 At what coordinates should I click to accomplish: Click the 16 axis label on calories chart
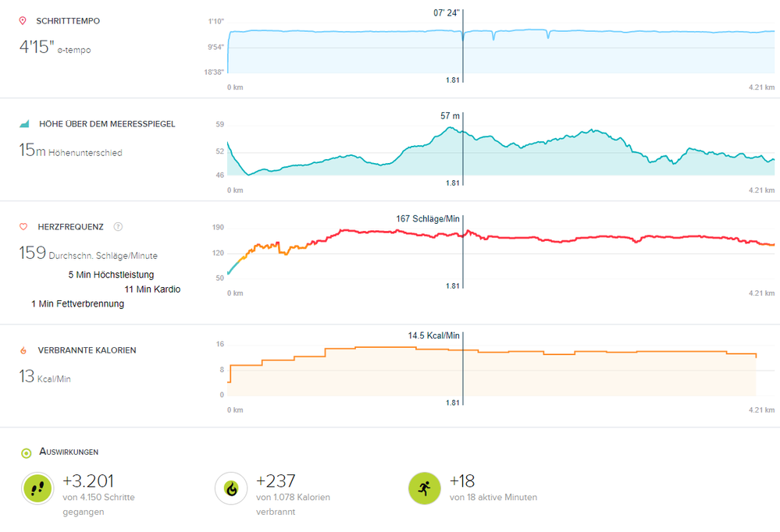click(220, 344)
